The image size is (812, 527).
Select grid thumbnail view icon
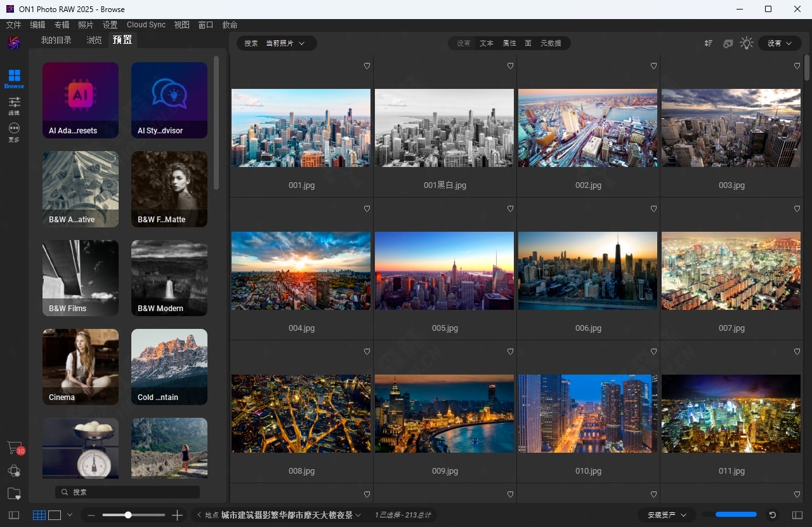pyautogui.click(x=39, y=515)
